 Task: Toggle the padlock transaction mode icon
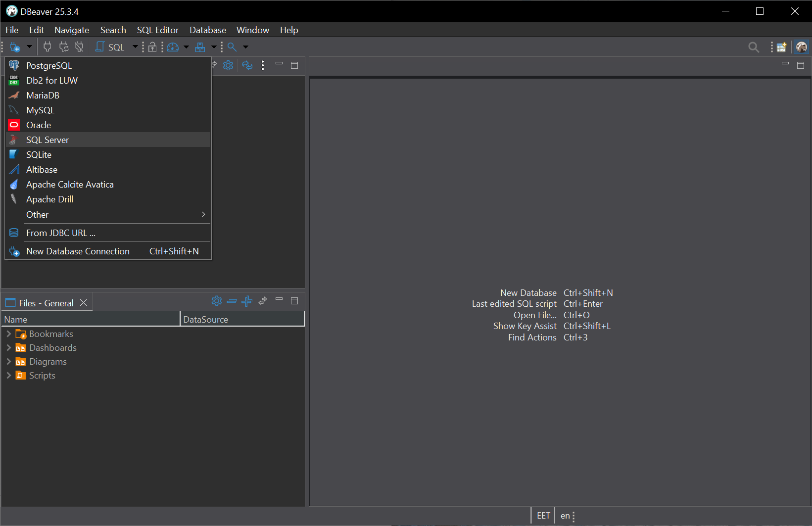152,47
